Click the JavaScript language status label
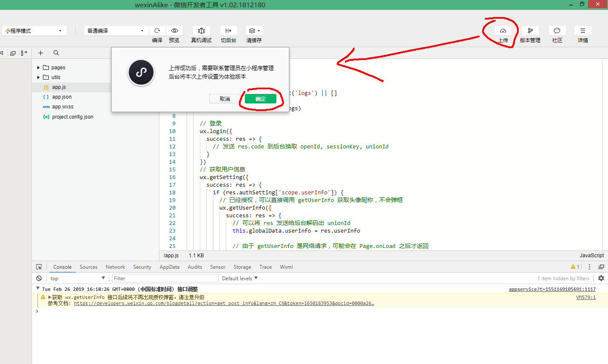Viewport: 608px width, 364px height. (591, 256)
